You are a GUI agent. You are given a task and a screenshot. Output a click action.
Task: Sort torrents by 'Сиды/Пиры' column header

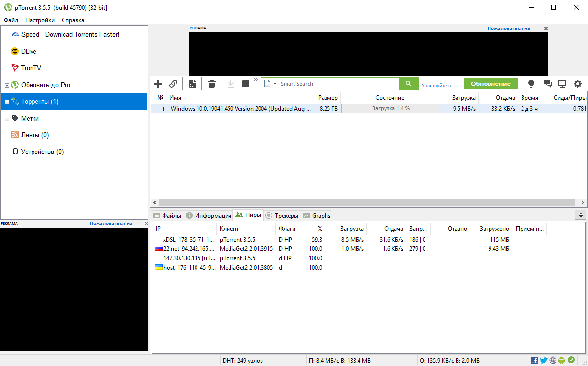[565, 98]
